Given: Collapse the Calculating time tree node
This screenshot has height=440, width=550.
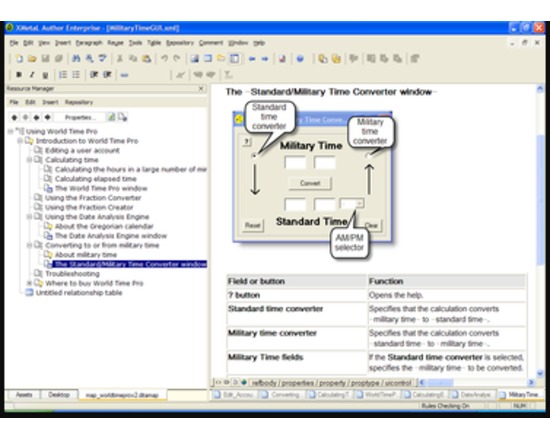Looking at the screenshot, I should click(x=29, y=160).
